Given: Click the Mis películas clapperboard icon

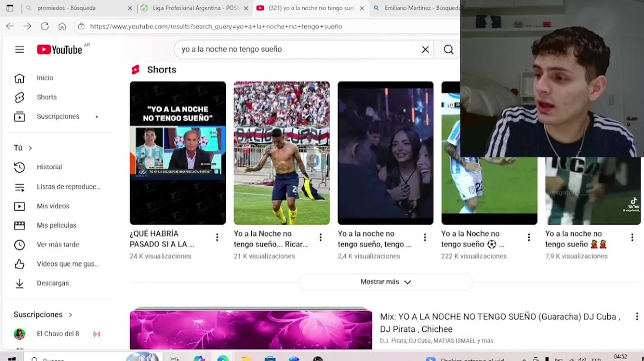Looking at the screenshot, I should (19, 225).
